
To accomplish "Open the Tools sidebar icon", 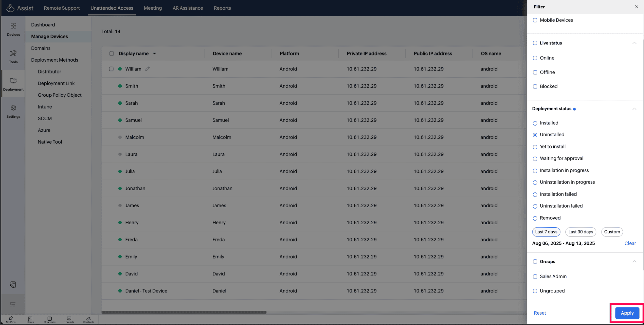I will tap(13, 56).
